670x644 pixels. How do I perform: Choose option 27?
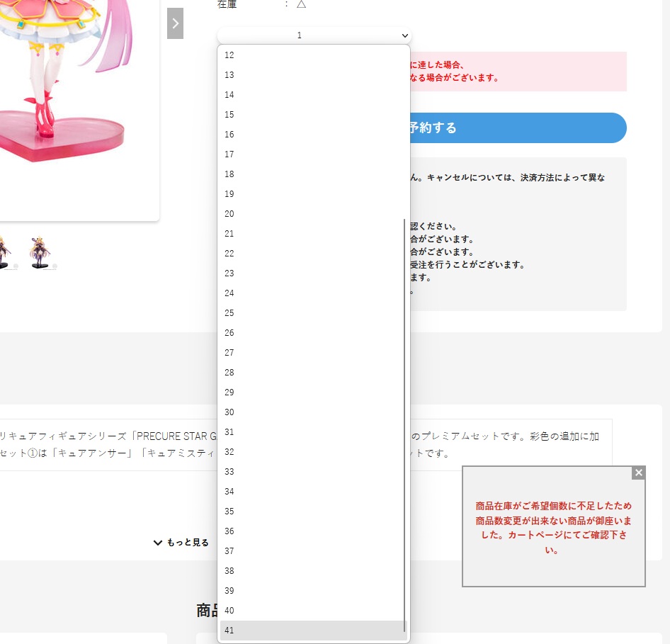click(314, 353)
